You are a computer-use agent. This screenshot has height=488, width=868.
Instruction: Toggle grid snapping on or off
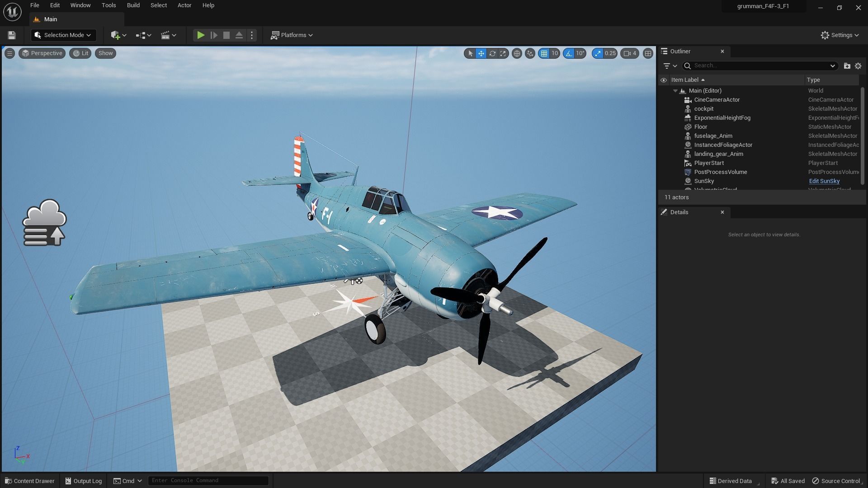(x=544, y=53)
